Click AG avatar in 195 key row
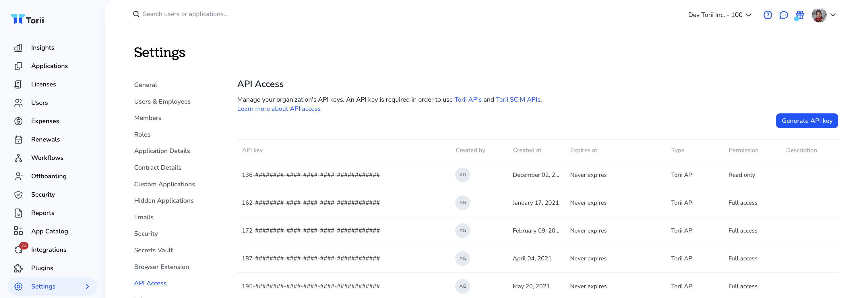The width and height of the screenshot is (868, 298). point(462,286)
